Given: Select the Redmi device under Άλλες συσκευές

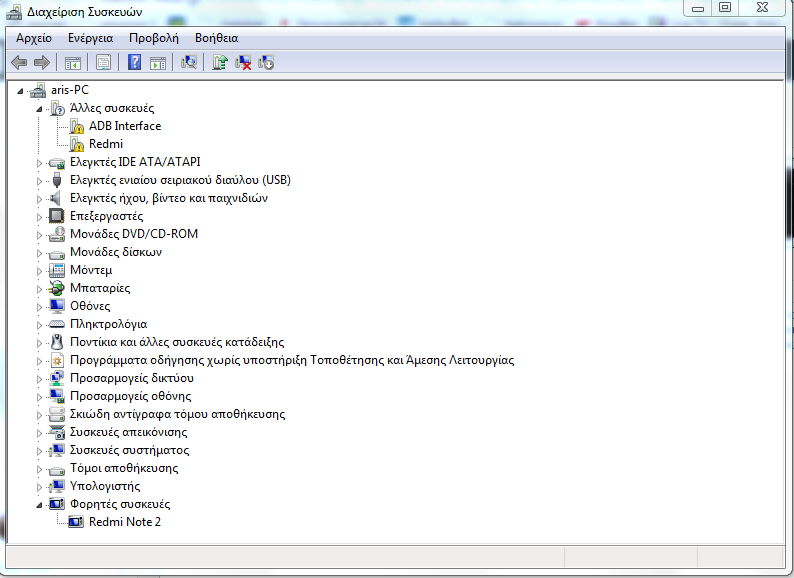Looking at the screenshot, I should coord(105,144).
